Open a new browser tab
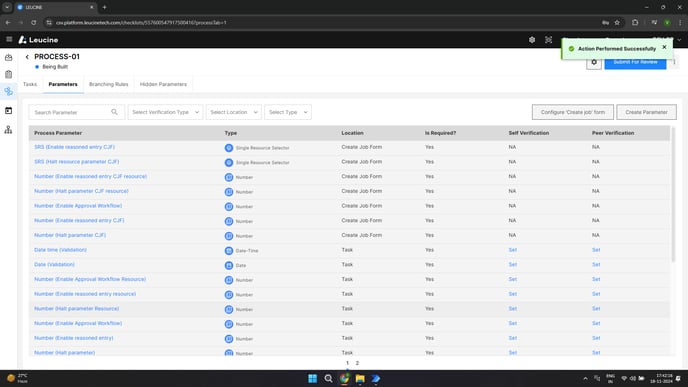The width and height of the screenshot is (688, 387). click(104, 7)
